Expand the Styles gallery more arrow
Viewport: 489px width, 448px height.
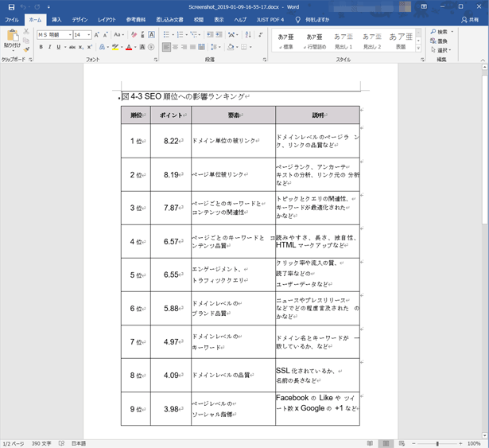[x=418, y=49]
